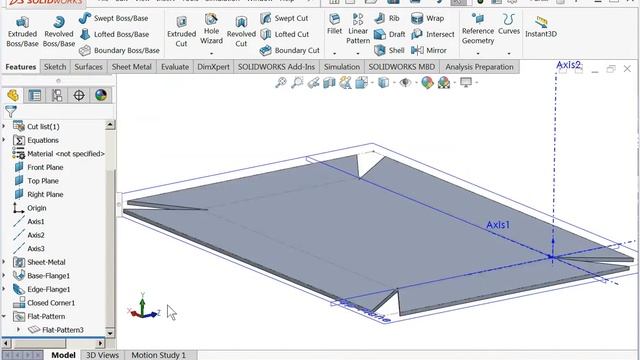Open dropdown arrow below Curves
This screenshot has width=640, height=360.
(x=509, y=53)
